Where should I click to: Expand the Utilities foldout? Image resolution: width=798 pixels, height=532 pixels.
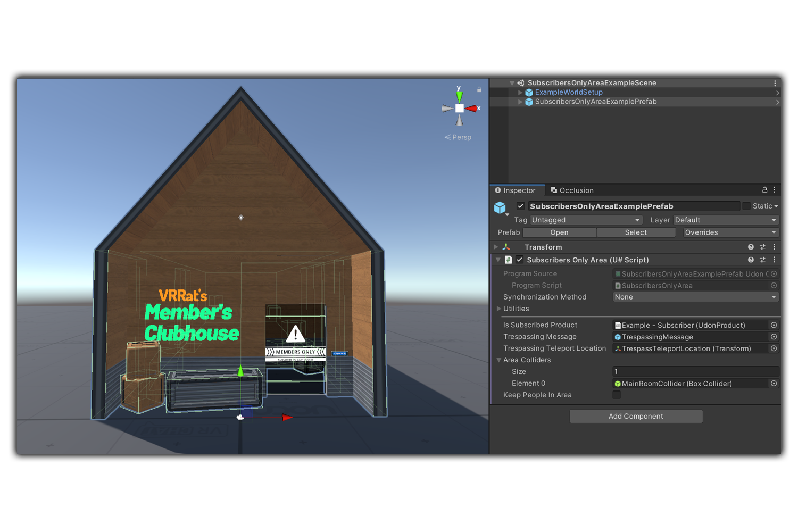(x=499, y=309)
